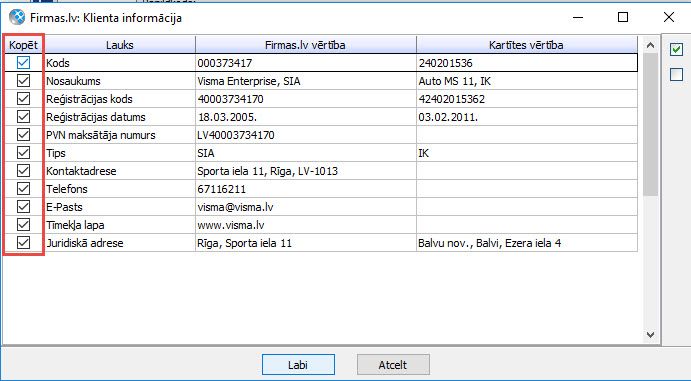
Task: Click the cell Auto MS 11, IK
Action: coord(454,81)
